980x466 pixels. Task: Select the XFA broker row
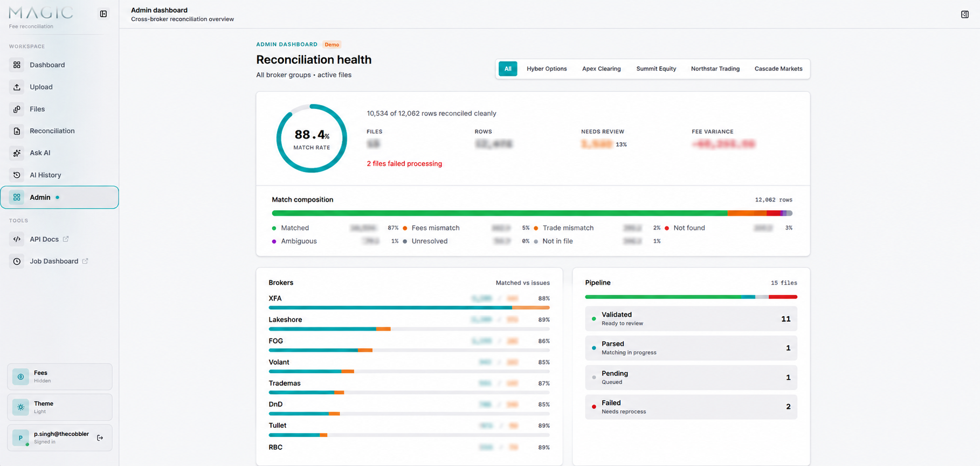(409, 303)
